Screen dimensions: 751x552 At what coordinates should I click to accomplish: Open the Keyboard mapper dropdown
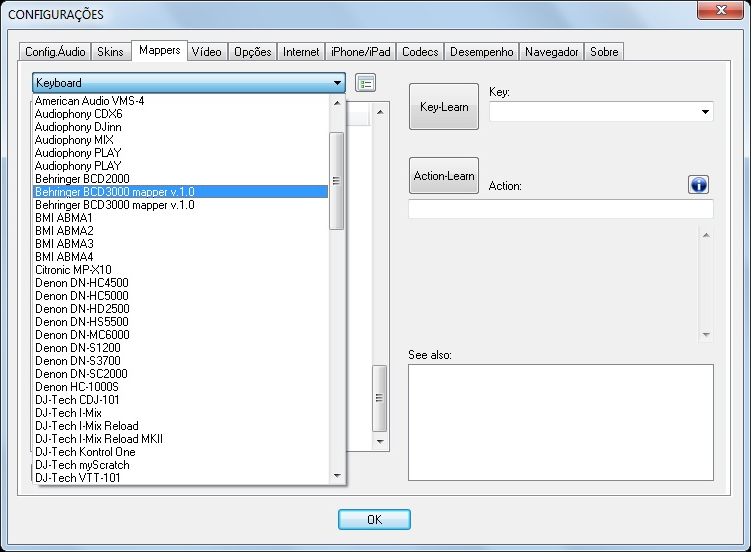[x=189, y=83]
